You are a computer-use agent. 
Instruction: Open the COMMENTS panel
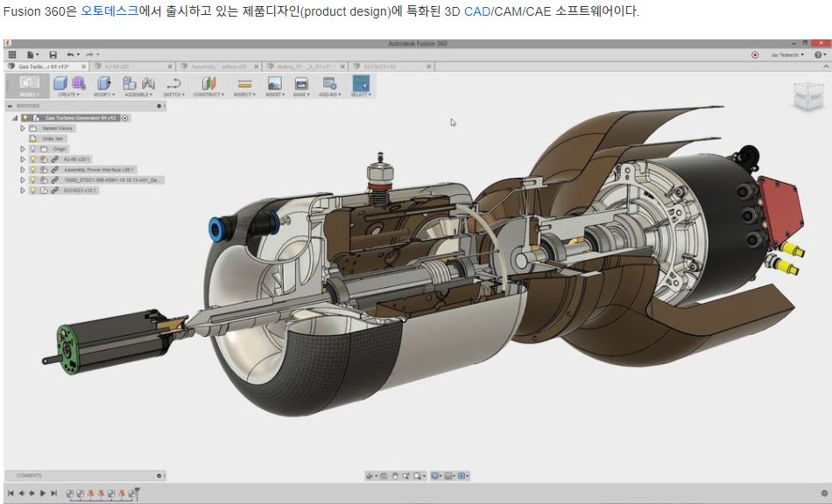tap(85, 475)
